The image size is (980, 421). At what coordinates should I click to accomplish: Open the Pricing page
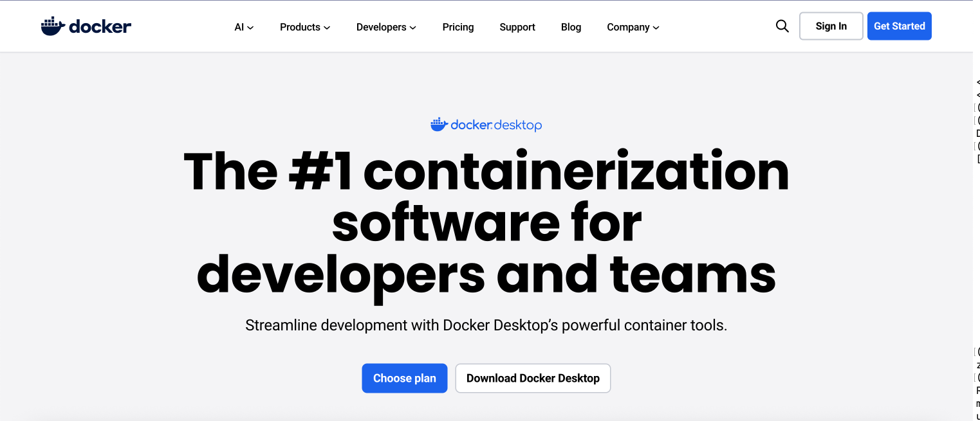click(458, 27)
